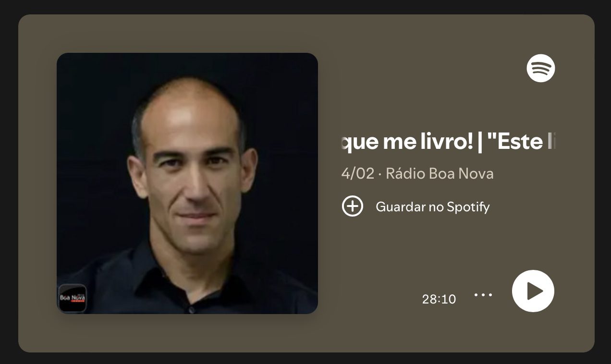Click the 4/02 episode date text
The width and height of the screenshot is (611, 364).
point(357,173)
